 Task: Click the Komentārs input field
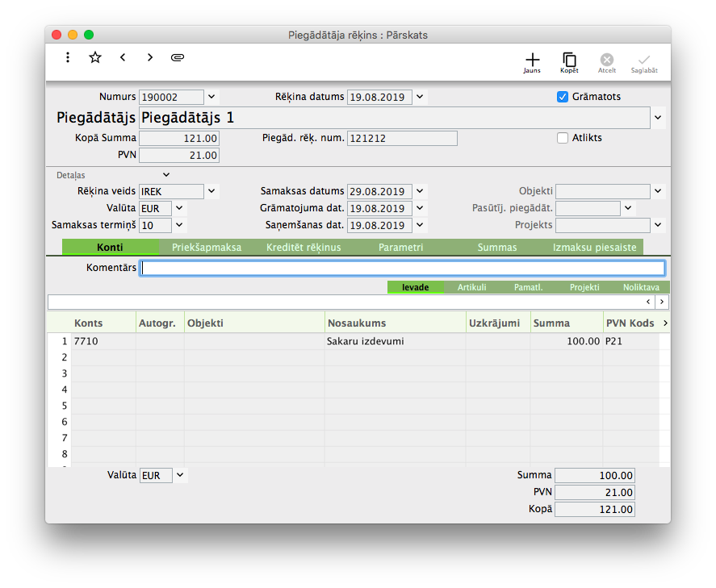coord(402,268)
